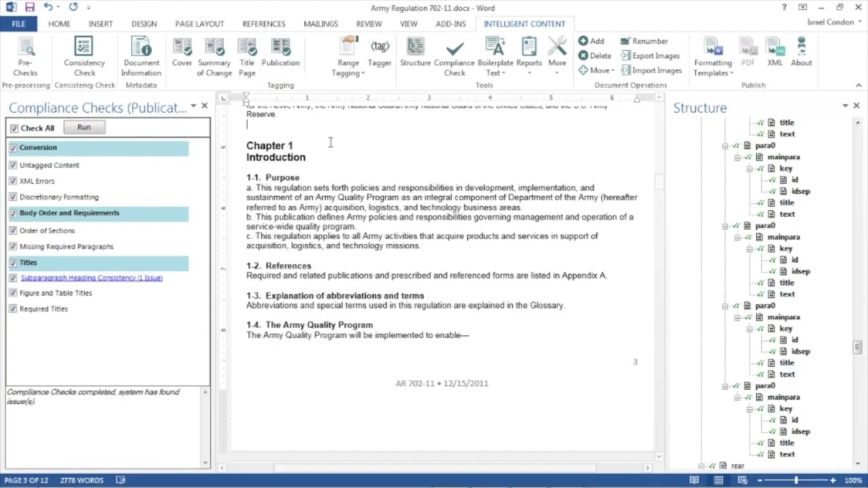This screenshot has width=868, height=488.
Task: Select the Cover tagging tool
Action: tap(182, 53)
